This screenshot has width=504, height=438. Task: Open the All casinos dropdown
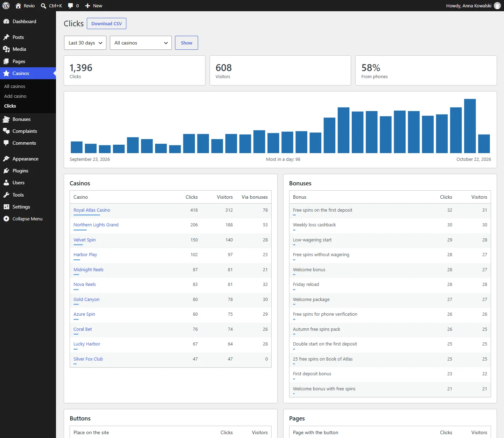pos(141,43)
